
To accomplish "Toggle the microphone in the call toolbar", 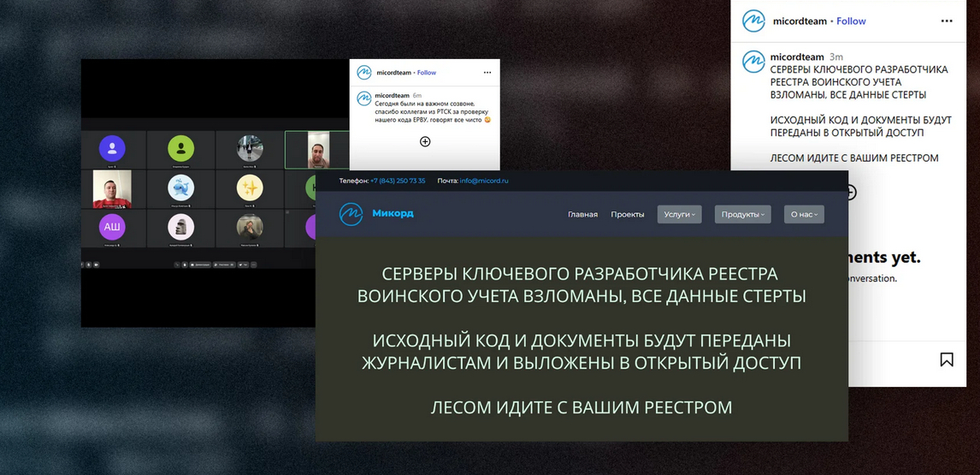I will 89,264.
